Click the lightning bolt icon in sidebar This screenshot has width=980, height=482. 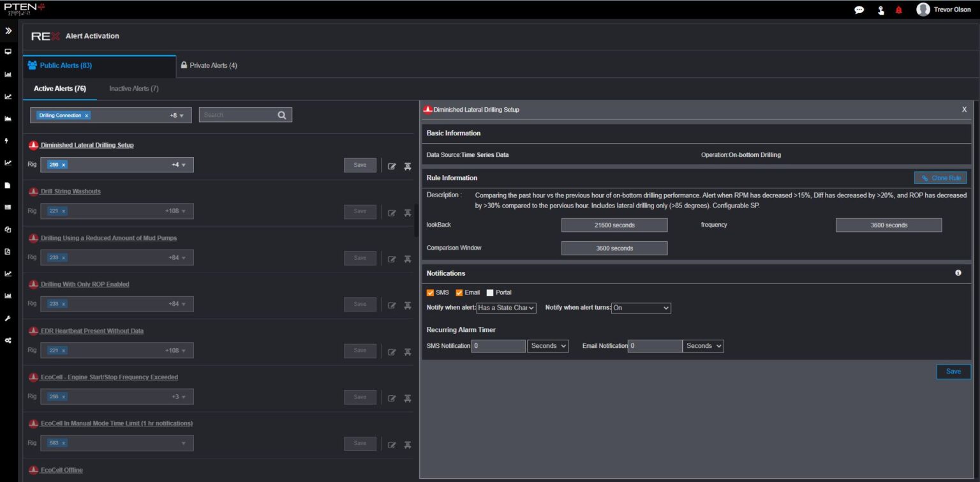tap(7, 140)
